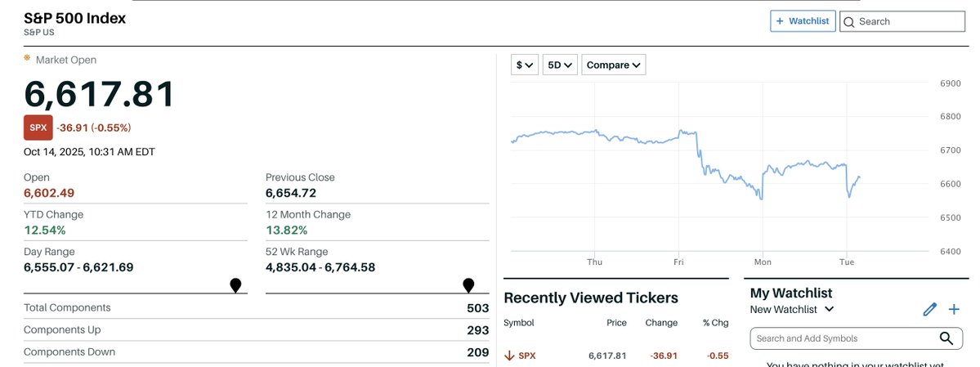Image resolution: width=980 pixels, height=367 pixels.
Task: Click the % Chg column header
Action: [716, 323]
